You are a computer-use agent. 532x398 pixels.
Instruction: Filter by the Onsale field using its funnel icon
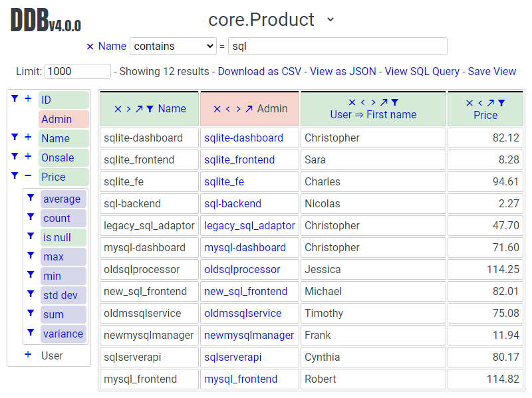15,157
